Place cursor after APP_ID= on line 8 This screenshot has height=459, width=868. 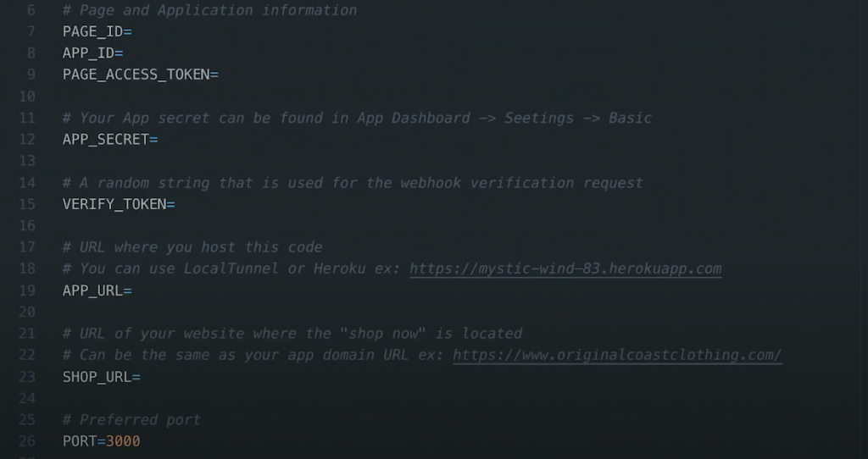[125, 53]
